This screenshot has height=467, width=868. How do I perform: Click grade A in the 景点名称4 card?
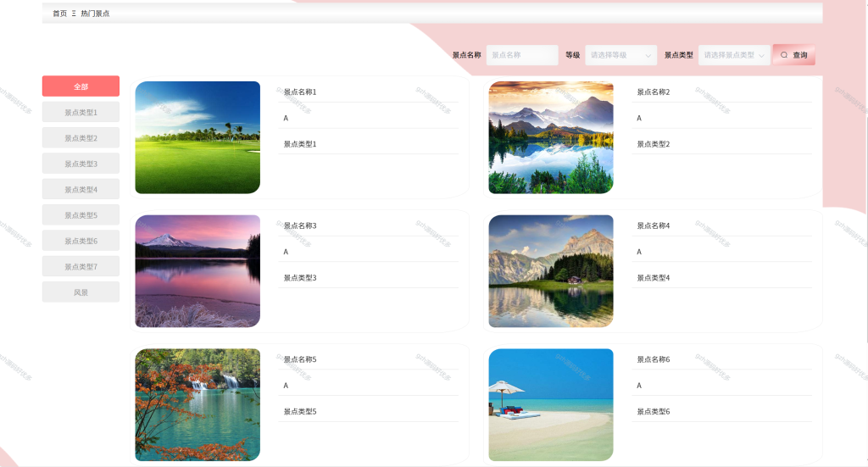639,252
